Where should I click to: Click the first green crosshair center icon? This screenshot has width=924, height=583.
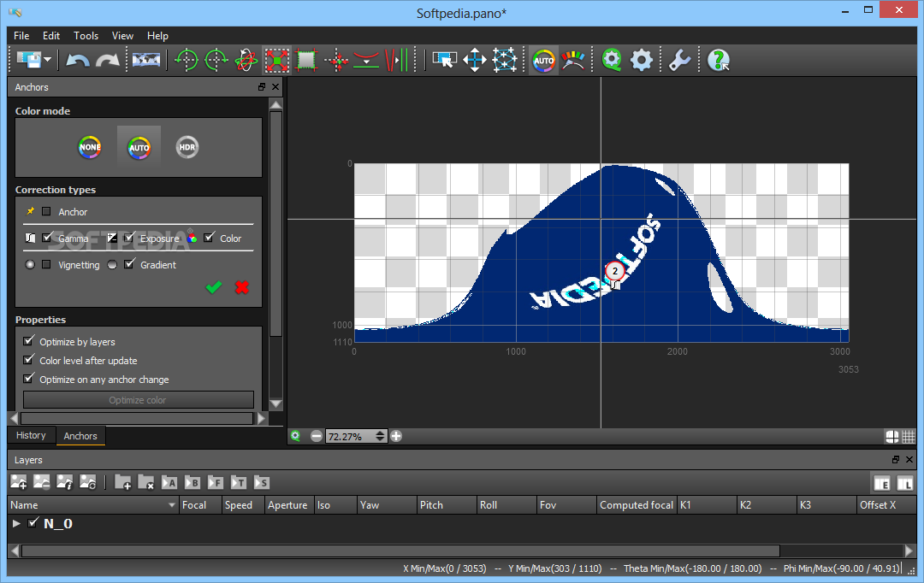(x=187, y=60)
